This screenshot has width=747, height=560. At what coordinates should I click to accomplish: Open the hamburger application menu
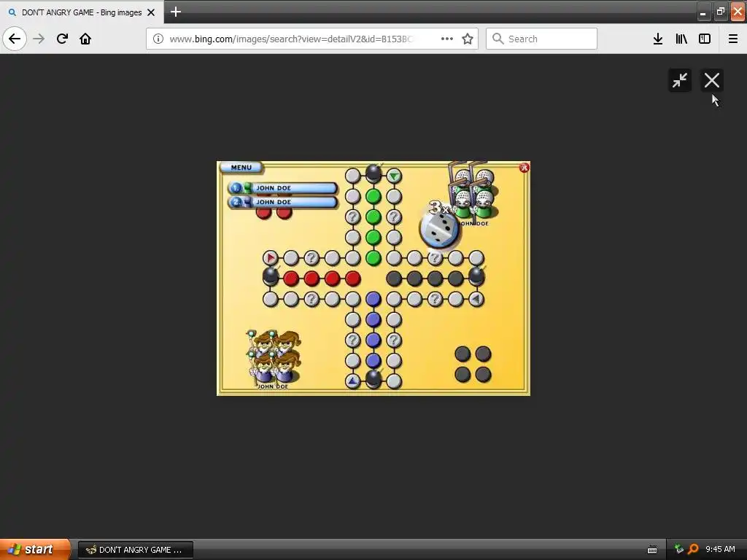pyautogui.click(x=733, y=39)
